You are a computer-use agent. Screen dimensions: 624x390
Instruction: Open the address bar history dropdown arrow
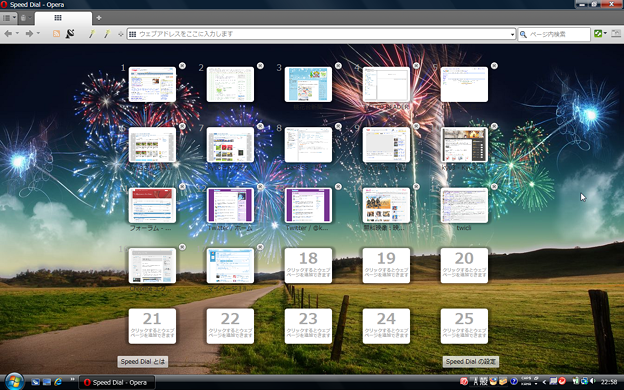512,35
